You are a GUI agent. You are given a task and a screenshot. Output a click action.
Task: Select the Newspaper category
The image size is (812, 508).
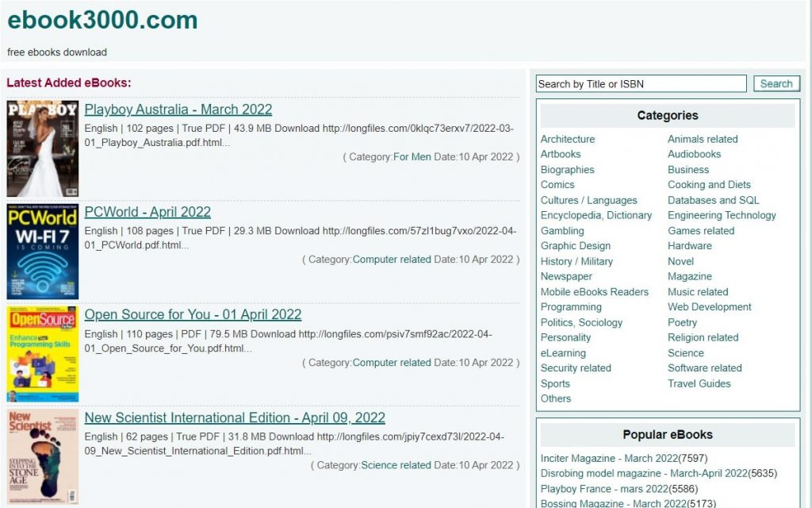click(566, 276)
